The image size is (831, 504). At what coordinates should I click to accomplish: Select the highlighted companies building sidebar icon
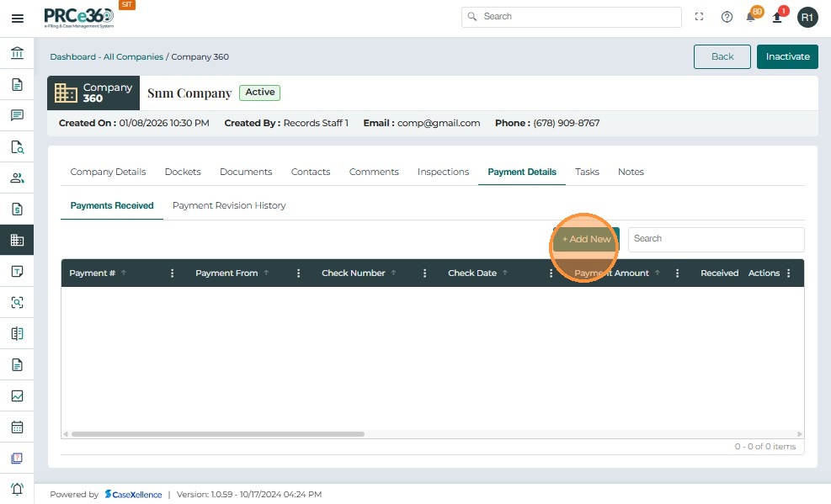(17, 240)
